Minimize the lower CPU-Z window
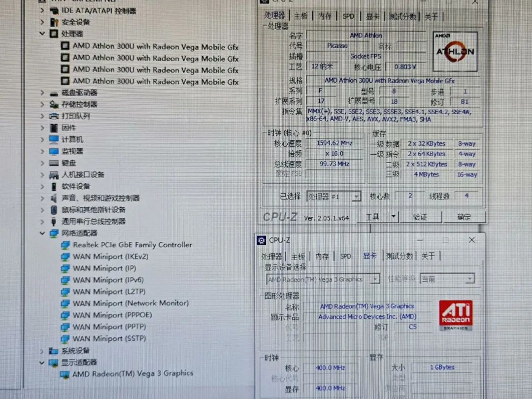 pos(420,240)
